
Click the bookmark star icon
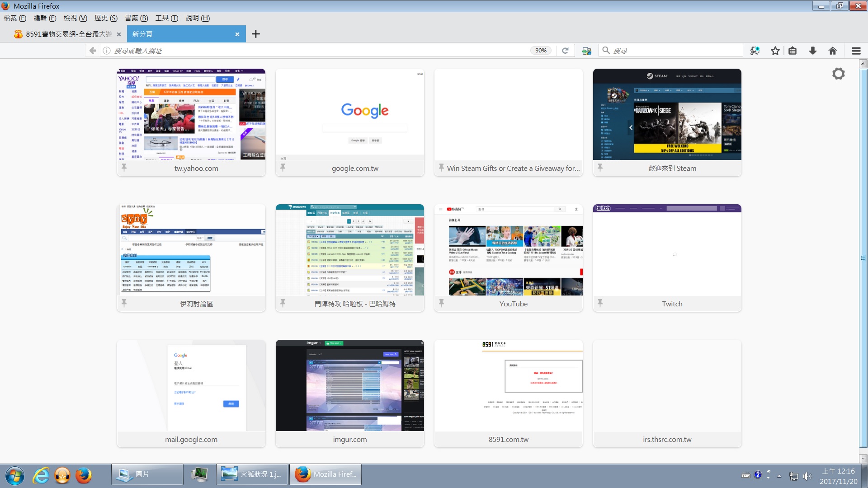[775, 51]
